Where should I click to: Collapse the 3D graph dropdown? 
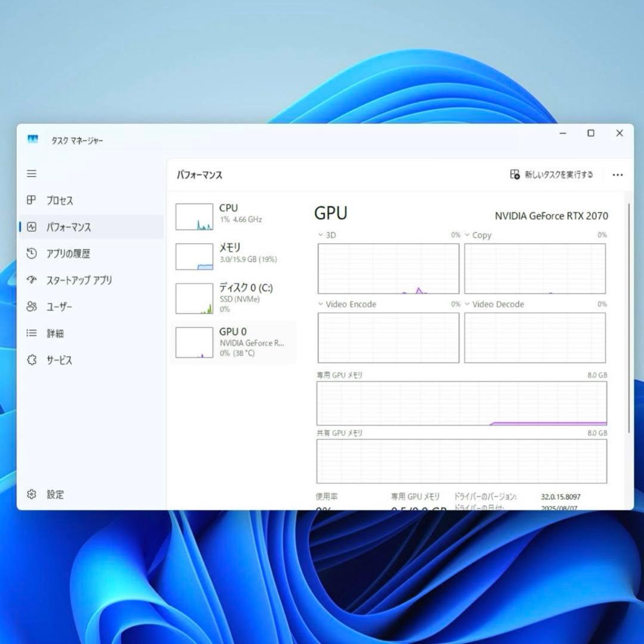pos(320,235)
